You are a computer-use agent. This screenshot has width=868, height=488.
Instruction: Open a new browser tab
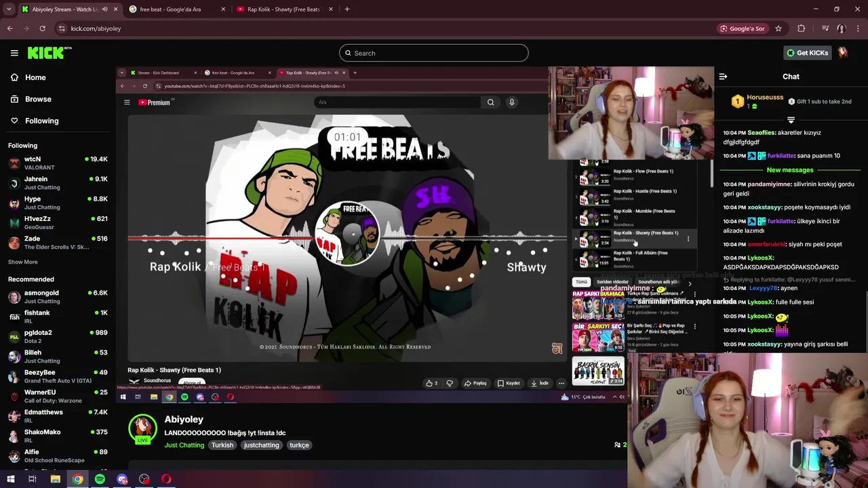tap(347, 9)
